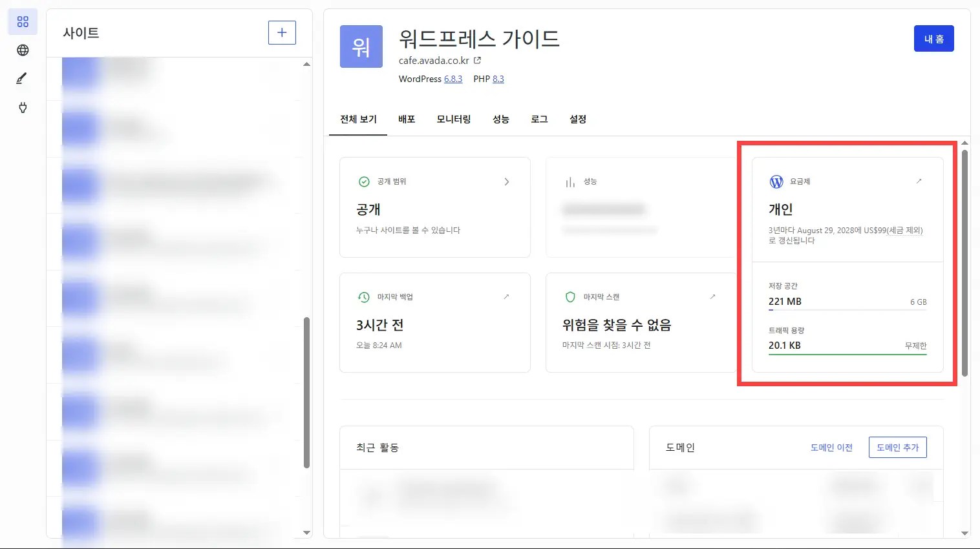Screen dimensions: 980x549
Task: Click the shield icon on the 마지막 스캔 card
Action: (570, 297)
